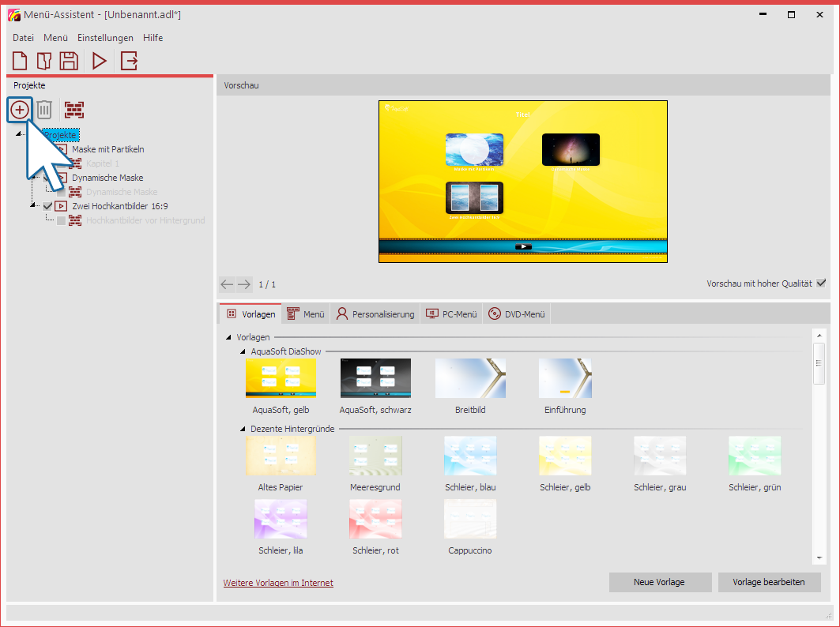This screenshot has height=627, width=840.
Task: Uncheck the Zwei Hochkantbilder 16:9 checkbox
Action: (x=47, y=206)
